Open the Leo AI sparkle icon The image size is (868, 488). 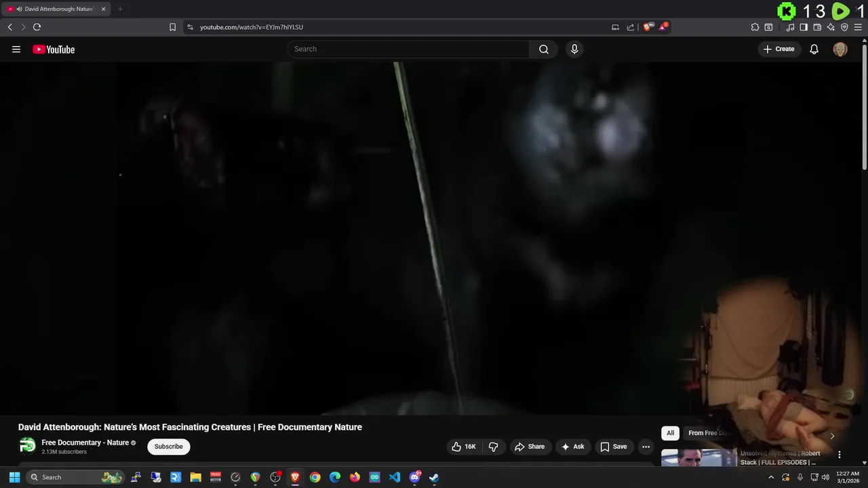pyautogui.click(x=831, y=27)
